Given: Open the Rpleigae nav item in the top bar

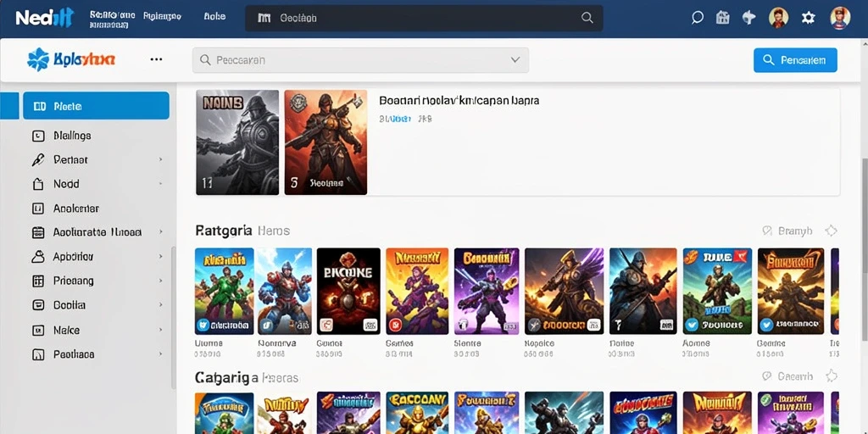Looking at the screenshot, I should [162, 17].
